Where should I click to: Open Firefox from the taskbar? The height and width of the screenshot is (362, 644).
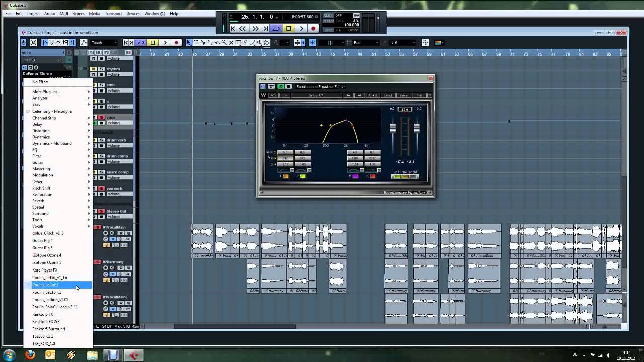[30, 355]
